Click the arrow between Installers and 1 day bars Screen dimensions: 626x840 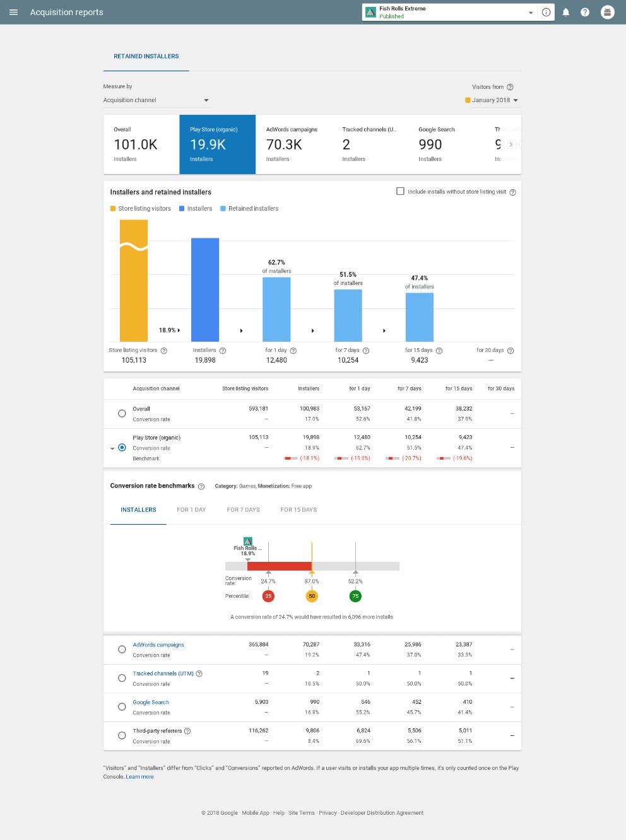click(241, 330)
